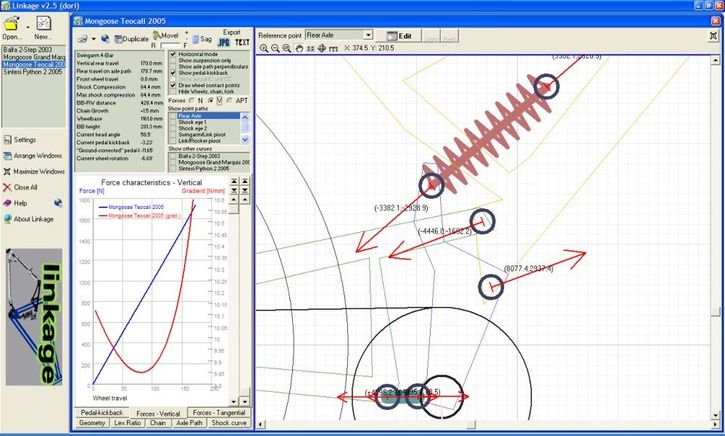
Task: Select the V forces radio button
Action: pos(211,100)
